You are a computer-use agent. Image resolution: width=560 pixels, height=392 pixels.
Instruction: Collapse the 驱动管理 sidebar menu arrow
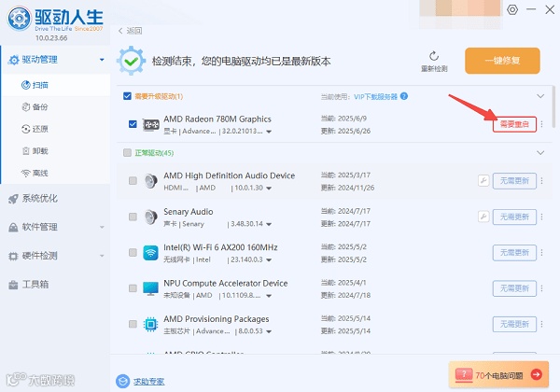(x=102, y=60)
